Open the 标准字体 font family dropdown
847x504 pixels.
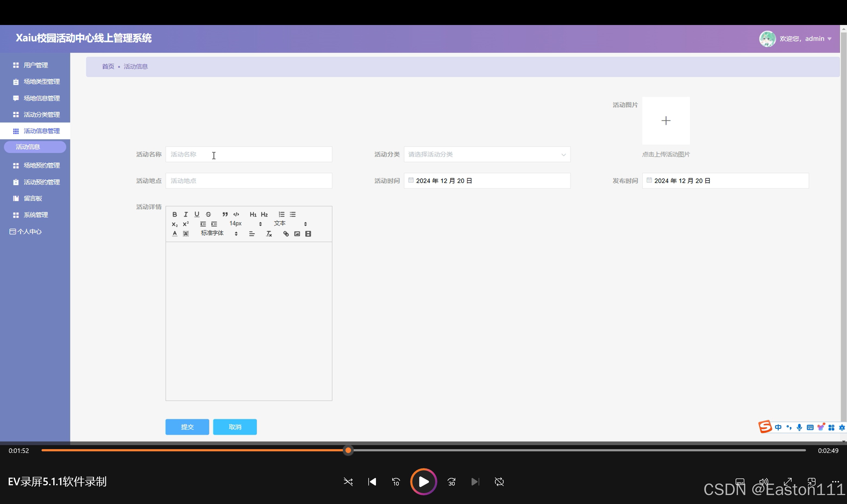[x=219, y=233]
